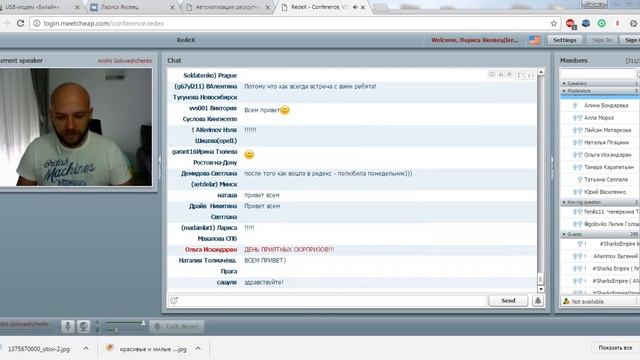Open the Settings button
Screen dimensions: 640x360
(564, 40)
